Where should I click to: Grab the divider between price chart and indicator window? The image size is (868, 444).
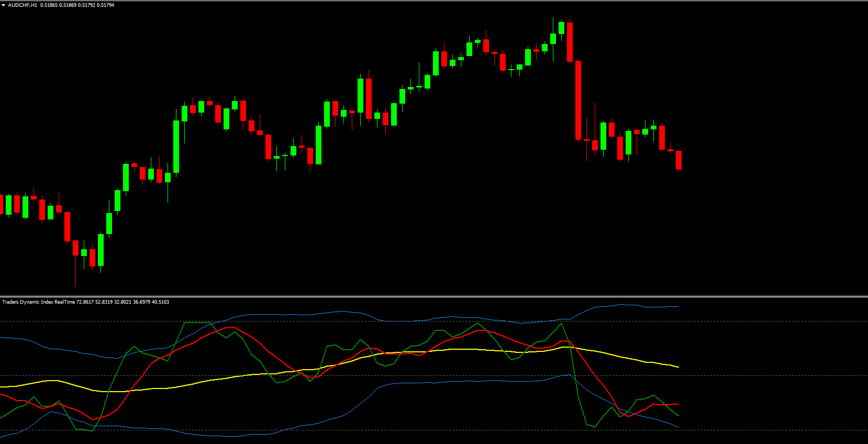pos(434,296)
